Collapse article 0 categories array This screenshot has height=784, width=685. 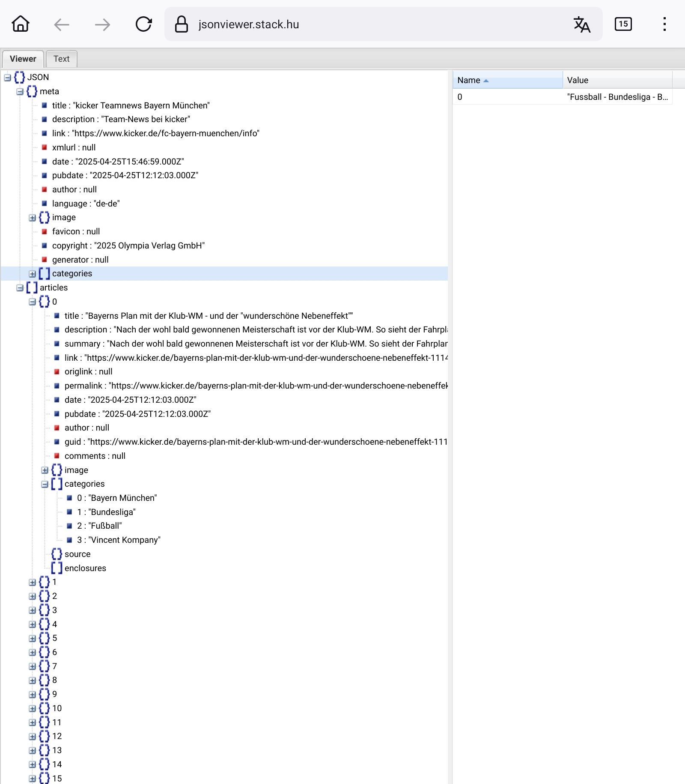(x=45, y=484)
